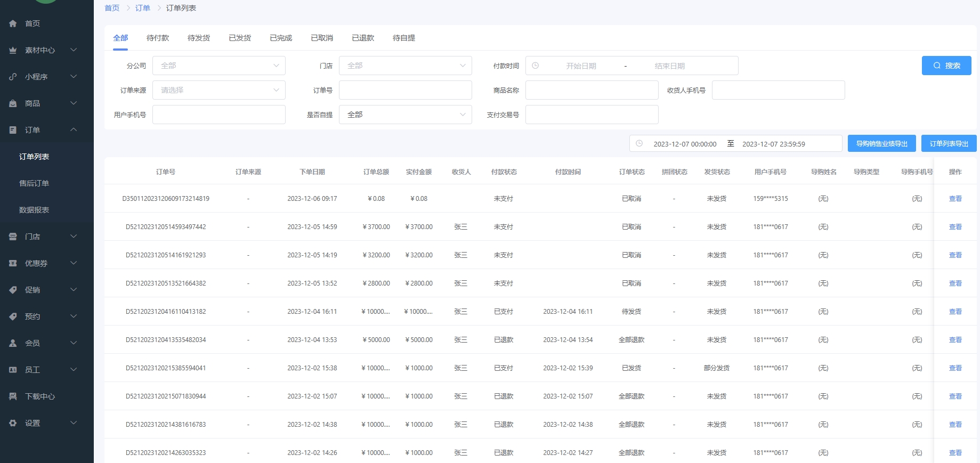Click the 支付交易号 input field
980x463 pixels.
pyautogui.click(x=592, y=115)
